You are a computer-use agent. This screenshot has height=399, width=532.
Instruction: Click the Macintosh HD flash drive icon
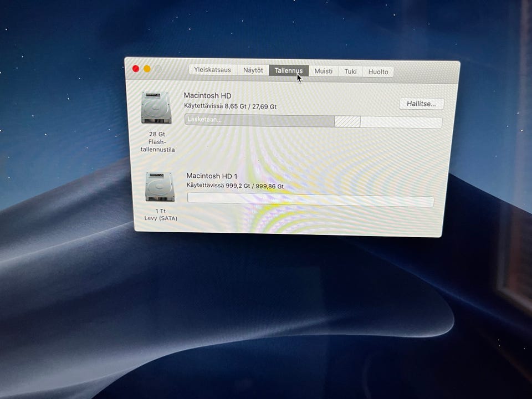click(156, 108)
